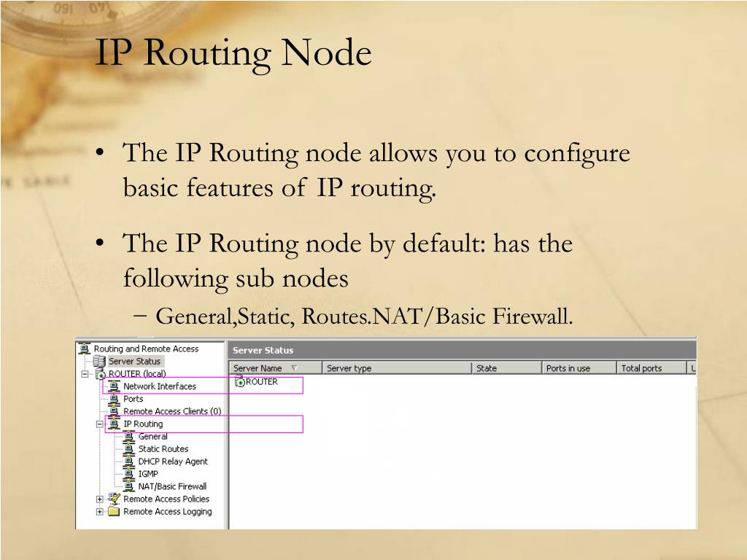Expand the Remote Access Logging node
This screenshot has width=747, height=560.
click(99, 512)
